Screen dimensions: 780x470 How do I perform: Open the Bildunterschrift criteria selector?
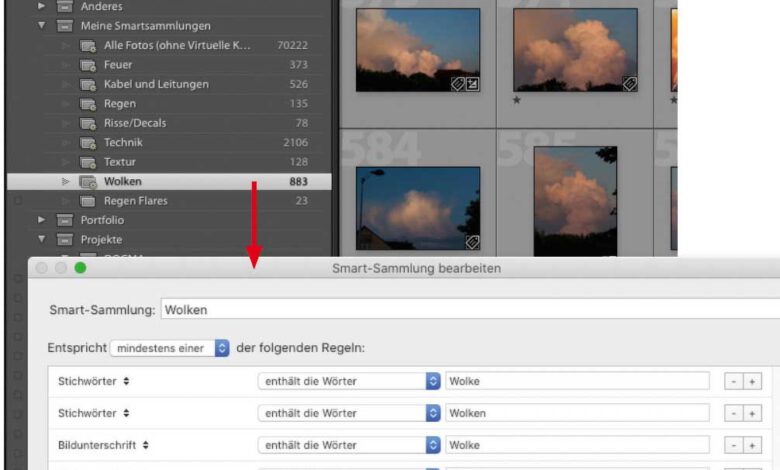point(103,445)
